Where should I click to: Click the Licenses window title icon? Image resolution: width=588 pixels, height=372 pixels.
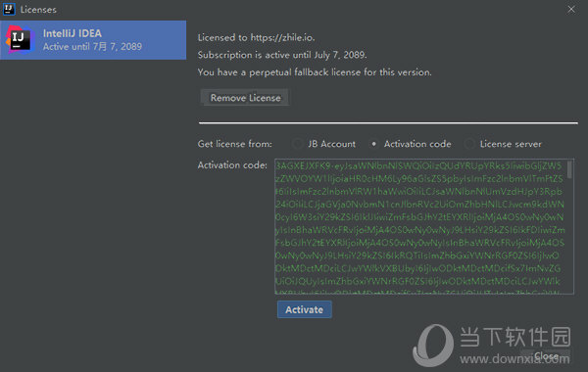pyautogui.click(x=9, y=9)
